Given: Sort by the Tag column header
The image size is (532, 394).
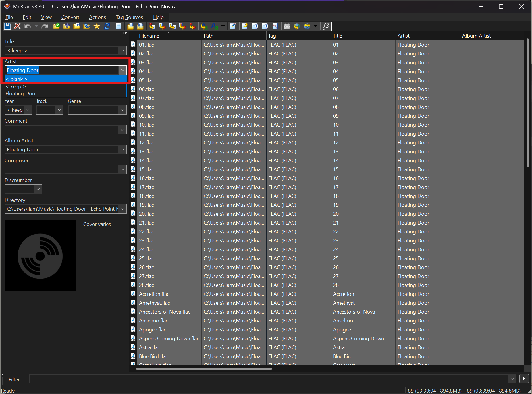Looking at the screenshot, I should pyautogui.click(x=298, y=36).
